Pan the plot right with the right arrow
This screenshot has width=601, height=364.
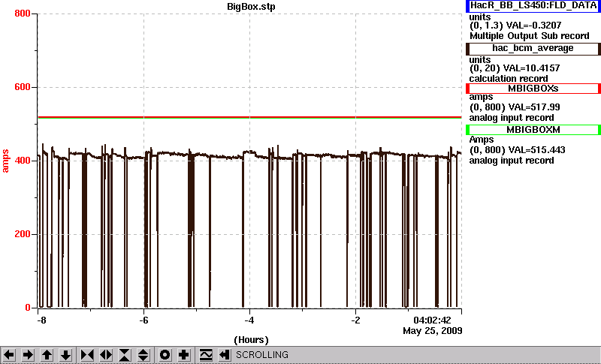(x=28, y=355)
